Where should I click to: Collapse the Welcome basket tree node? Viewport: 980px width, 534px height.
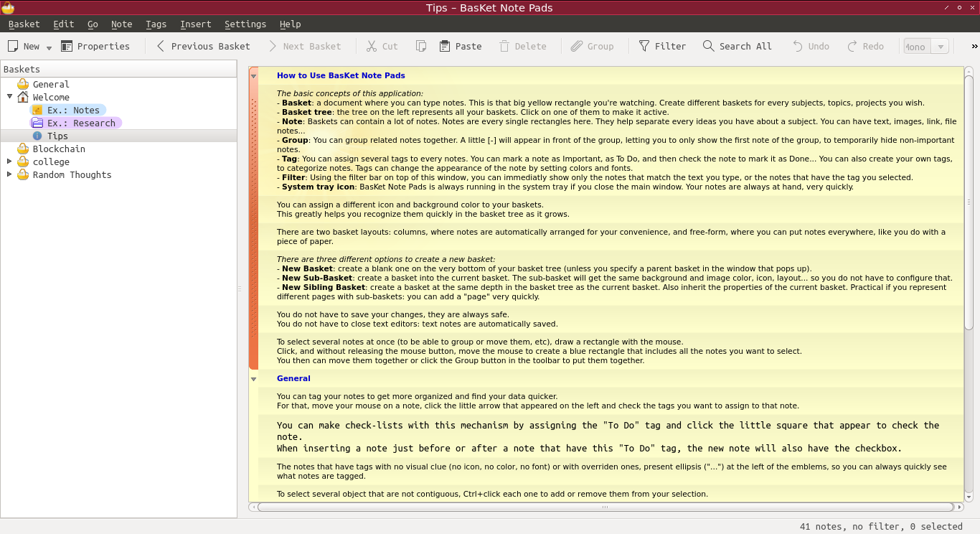click(x=10, y=97)
